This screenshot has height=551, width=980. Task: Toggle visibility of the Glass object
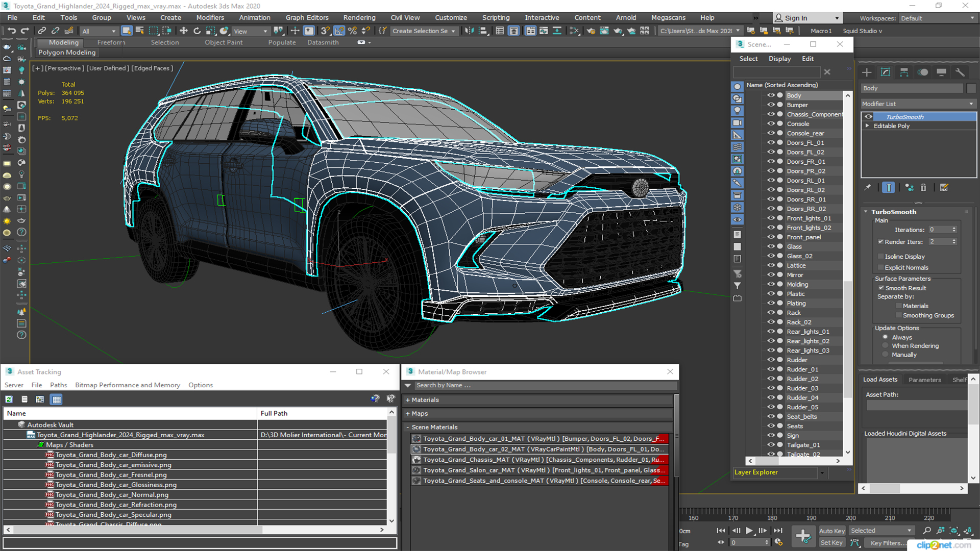click(x=771, y=246)
